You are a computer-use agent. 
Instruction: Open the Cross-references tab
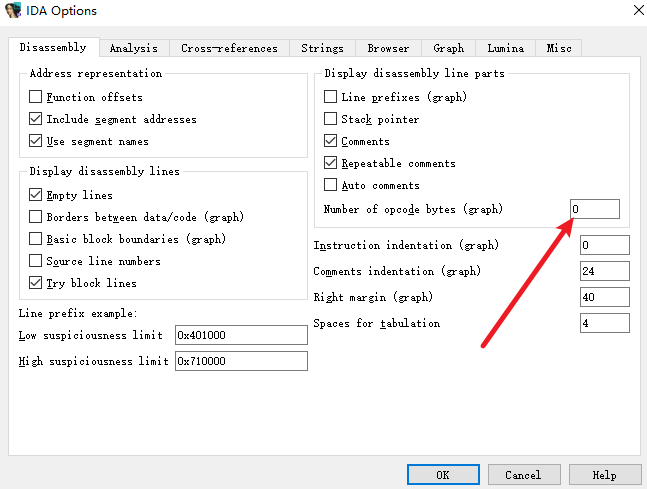pos(229,48)
